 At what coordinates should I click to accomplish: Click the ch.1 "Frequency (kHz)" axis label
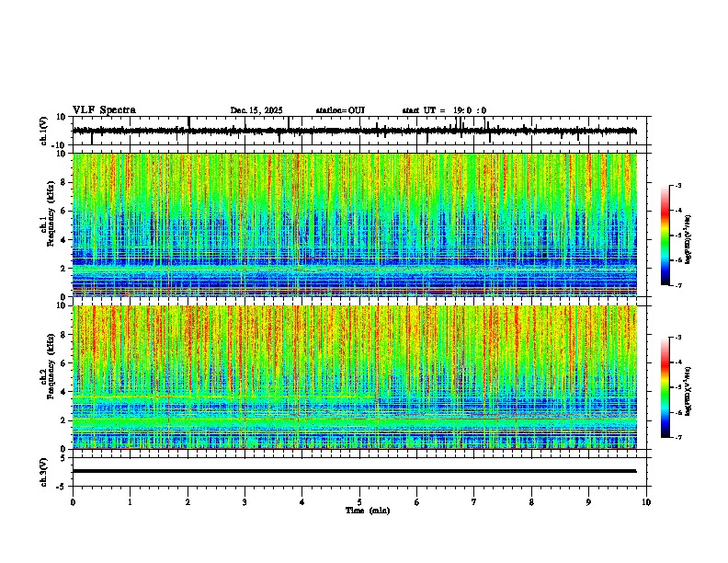coord(51,213)
